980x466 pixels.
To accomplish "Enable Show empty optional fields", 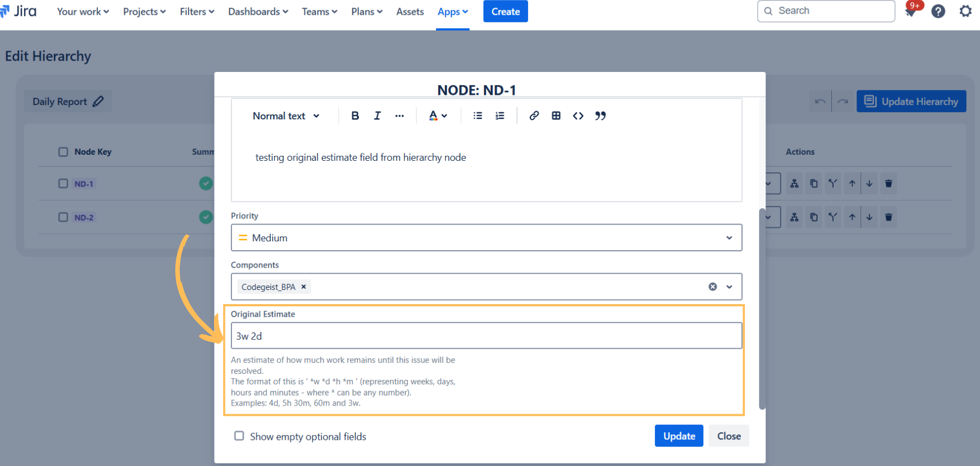I will coord(239,436).
